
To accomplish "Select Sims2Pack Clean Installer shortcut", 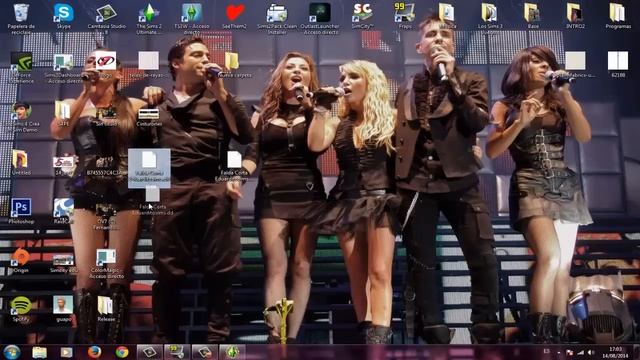I will 277,19.
